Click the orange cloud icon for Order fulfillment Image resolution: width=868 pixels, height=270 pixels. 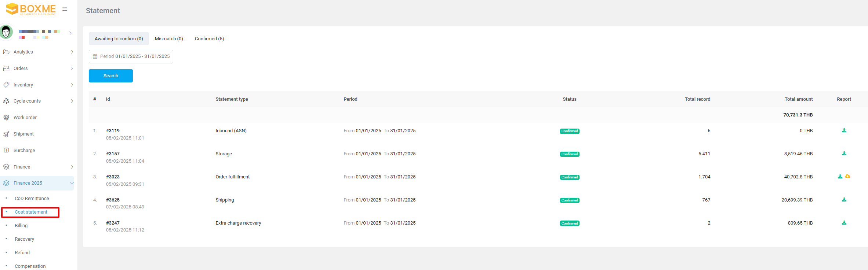848,177
